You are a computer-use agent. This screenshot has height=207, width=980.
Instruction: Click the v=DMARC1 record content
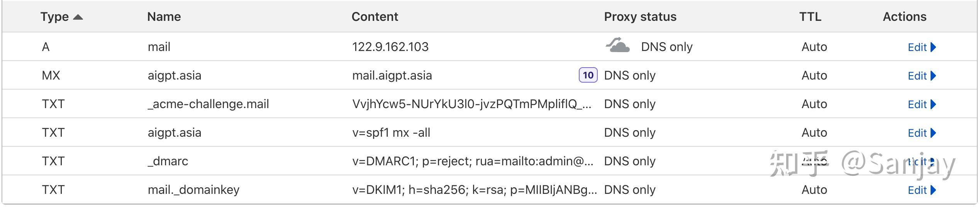(473, 161)
